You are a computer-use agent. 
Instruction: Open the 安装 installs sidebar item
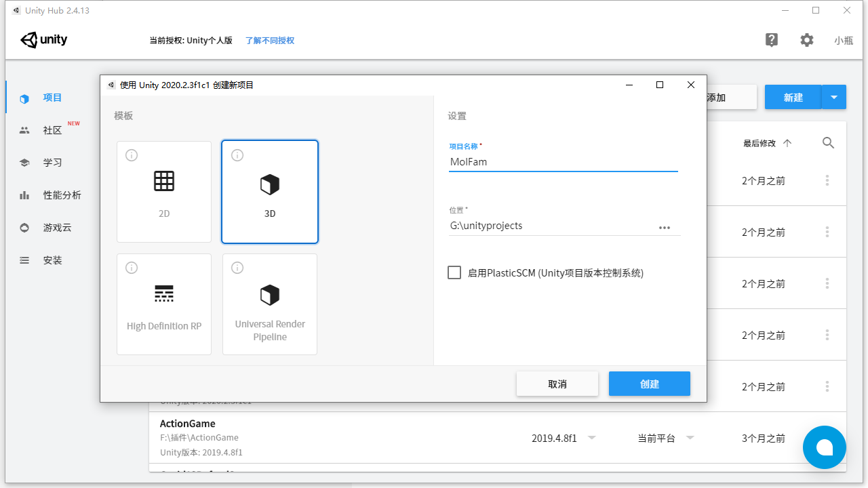coord(51,260)
